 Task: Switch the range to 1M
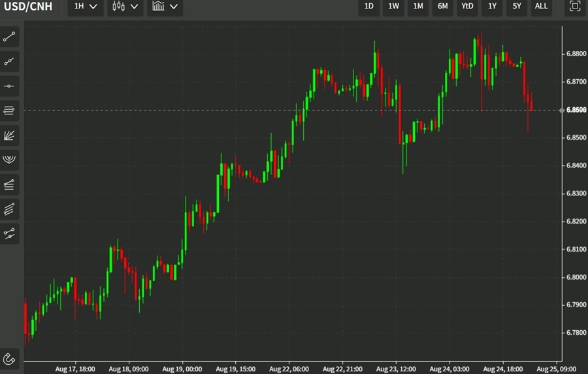pyautogui.click(x=418, y=7)
